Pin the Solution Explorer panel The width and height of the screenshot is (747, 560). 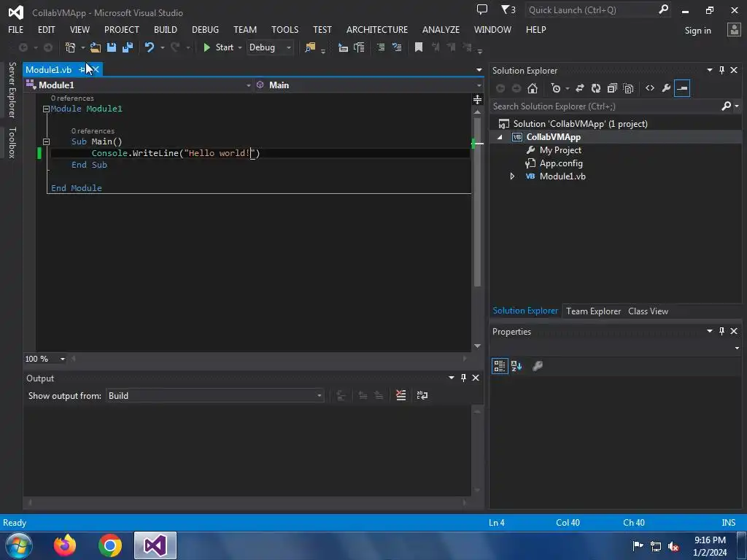tap(721, 70)
